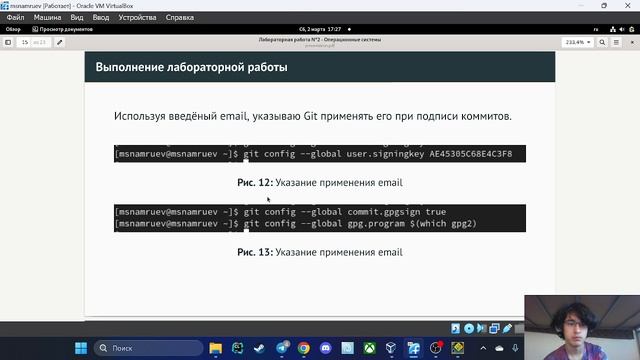Open the search magnifier in document viewer
640x360 pixels.
[x=602, y=42]
